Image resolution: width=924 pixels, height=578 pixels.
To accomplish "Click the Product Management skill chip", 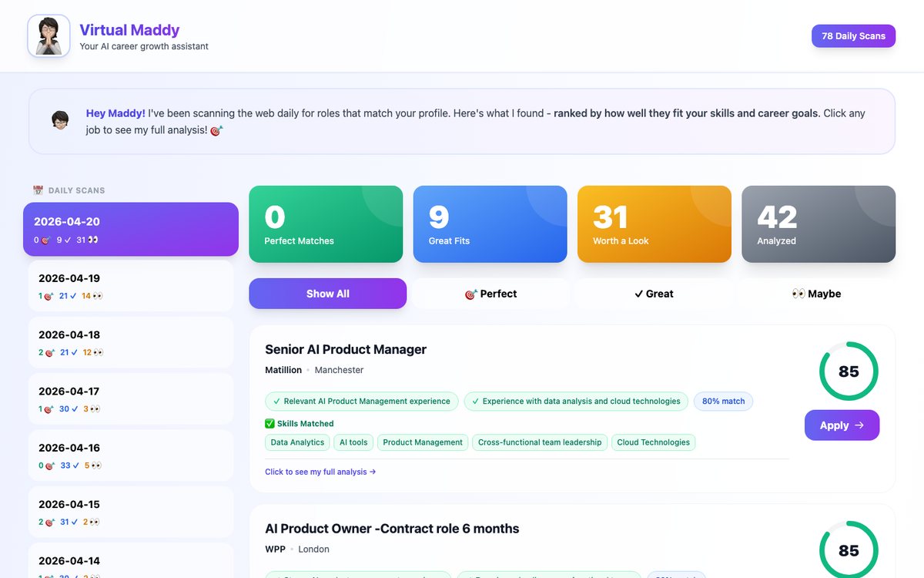I will point(423,442).
